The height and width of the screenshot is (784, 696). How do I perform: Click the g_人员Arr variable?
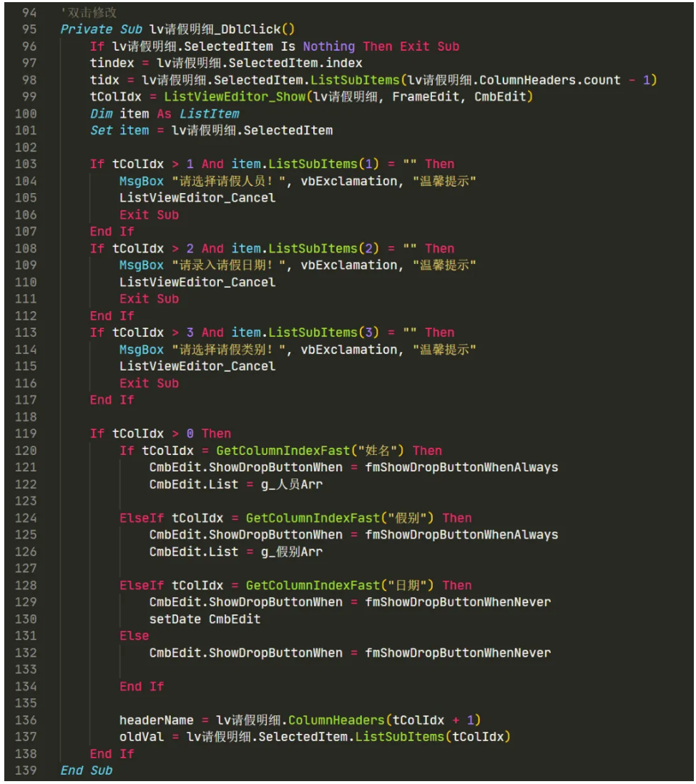click(292, 484)
